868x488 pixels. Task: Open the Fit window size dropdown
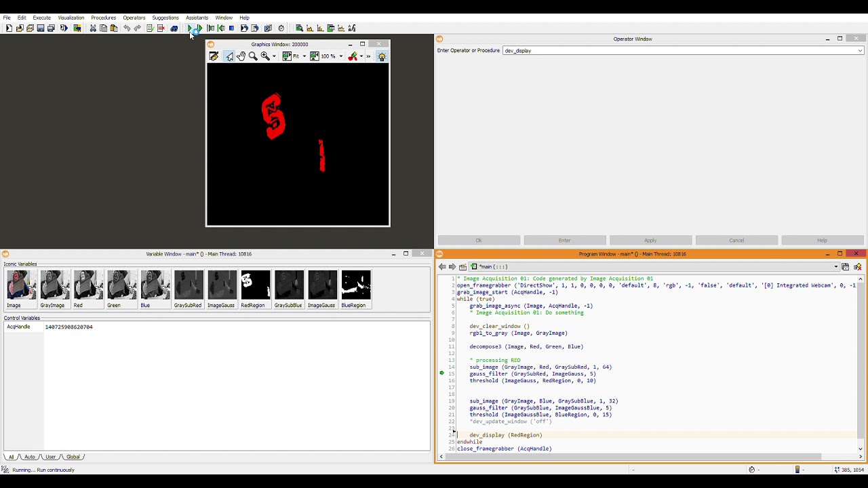304,56
